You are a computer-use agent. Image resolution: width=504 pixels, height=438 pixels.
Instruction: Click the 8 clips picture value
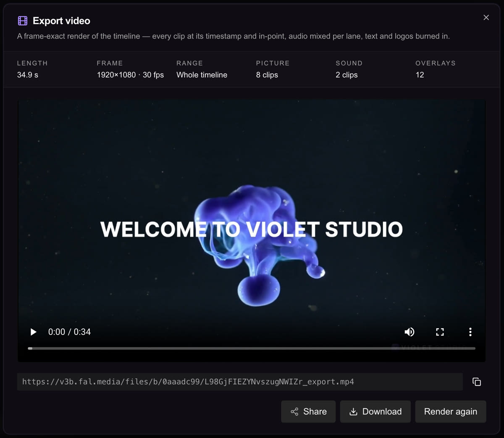[267, 75]
